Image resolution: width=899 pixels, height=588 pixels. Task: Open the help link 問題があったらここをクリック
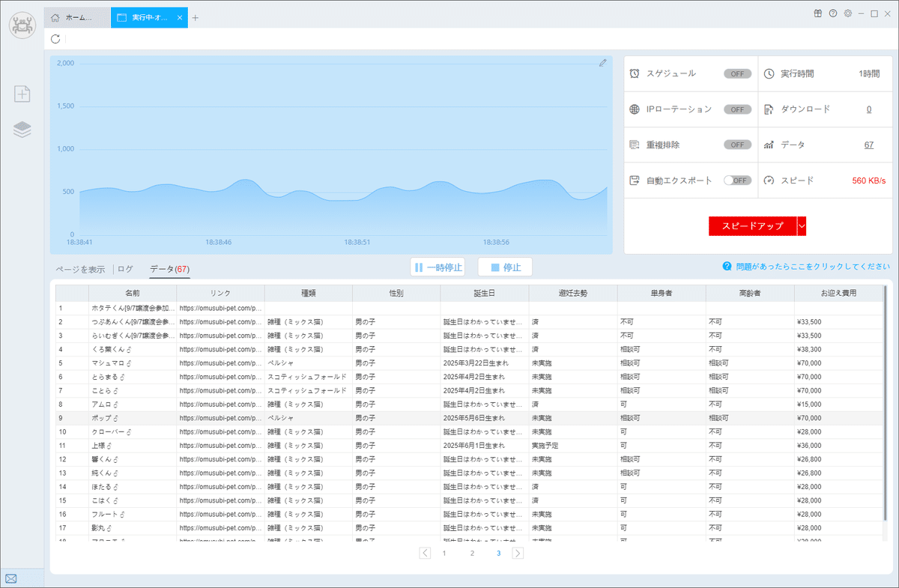click(x=813, y=266)
